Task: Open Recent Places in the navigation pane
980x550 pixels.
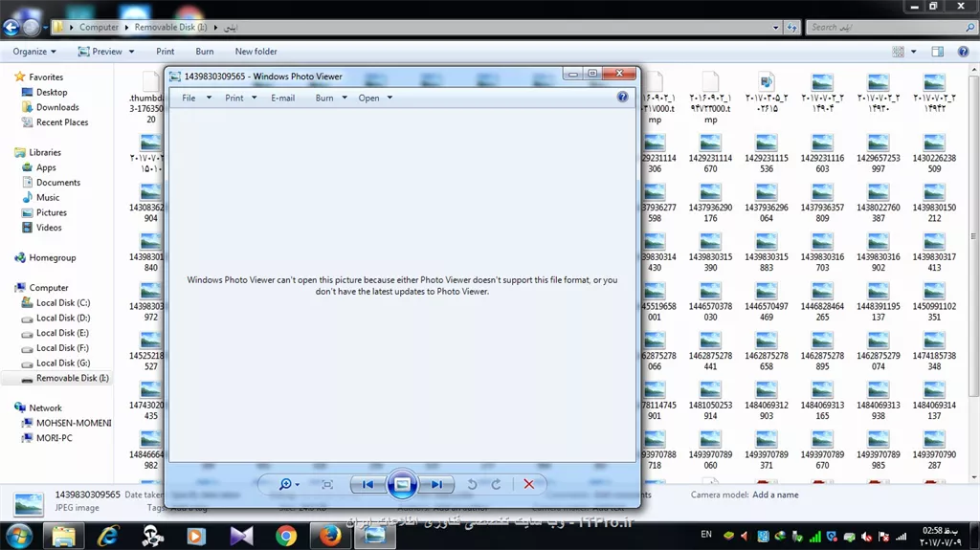Action: [62, 122]
